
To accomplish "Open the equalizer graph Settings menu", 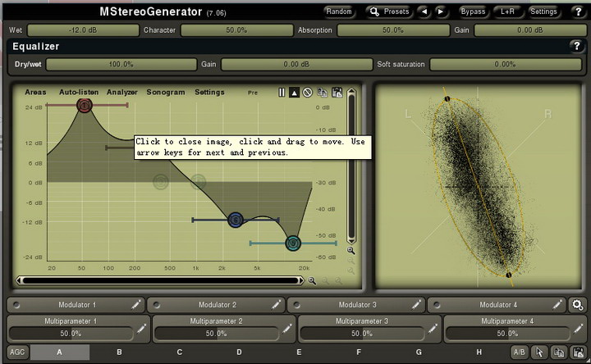I will pyautogui.click(x=209, y=92).
